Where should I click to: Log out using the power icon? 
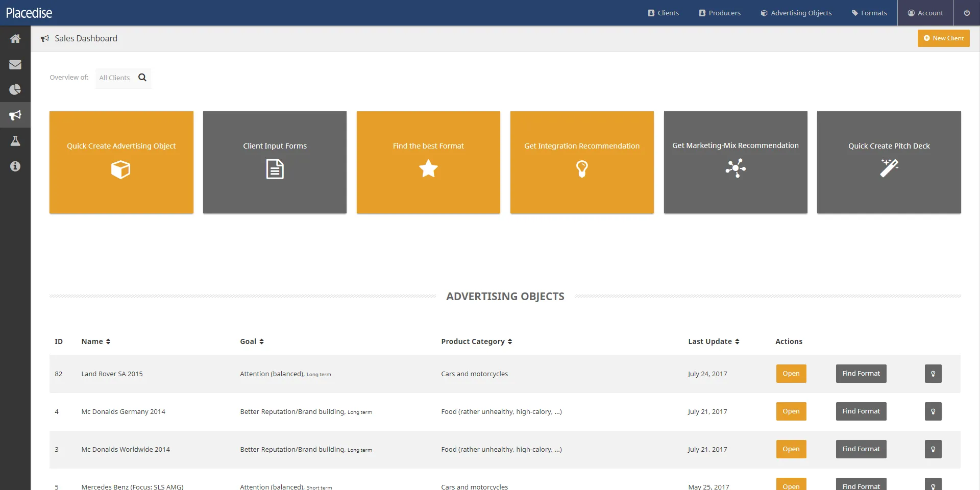[x=967, y=12]
